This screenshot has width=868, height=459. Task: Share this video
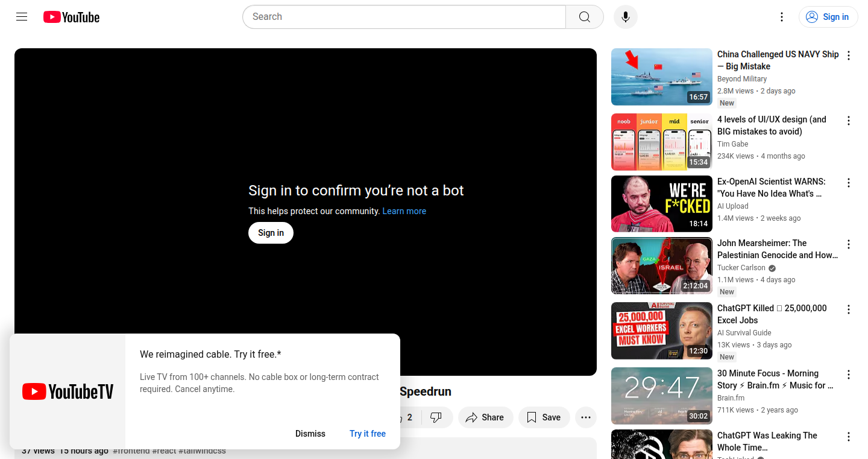point(485,417)
